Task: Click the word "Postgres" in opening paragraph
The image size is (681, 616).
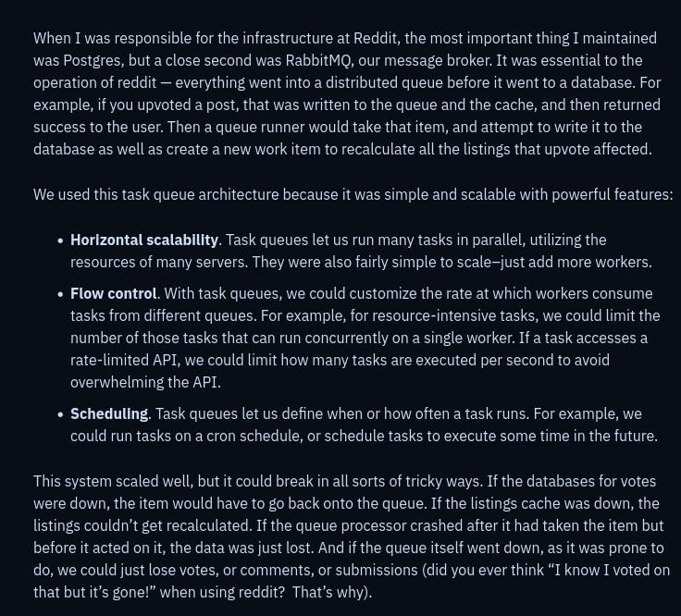Action: coord(102,61)
